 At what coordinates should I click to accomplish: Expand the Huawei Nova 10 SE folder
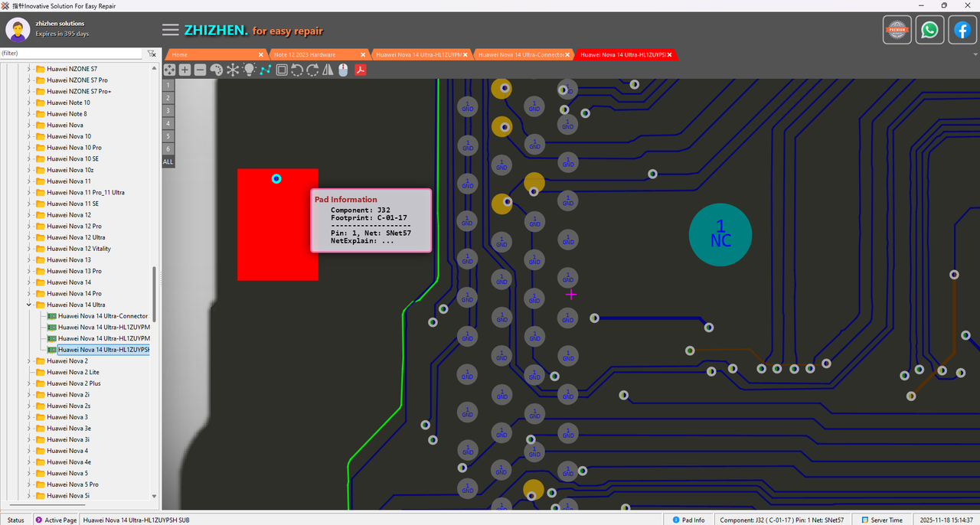(x=29, y=158)
